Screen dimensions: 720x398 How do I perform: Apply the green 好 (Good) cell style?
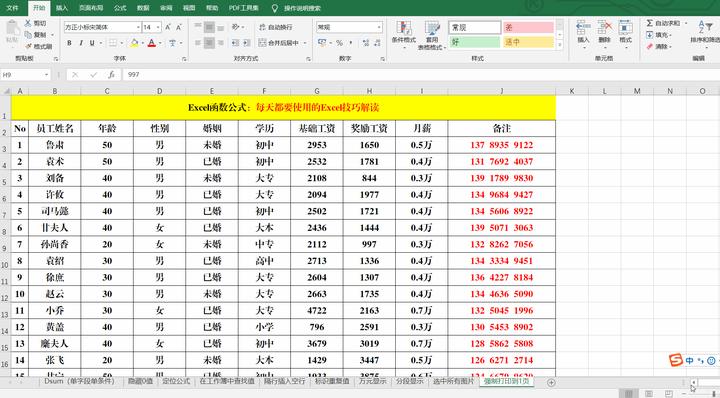[474, 42]
